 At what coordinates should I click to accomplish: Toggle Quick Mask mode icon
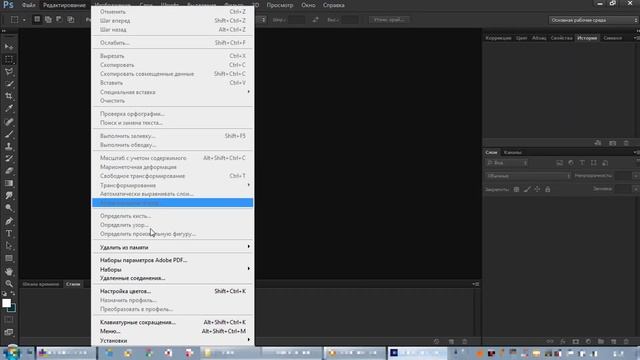tap(9, 320)
